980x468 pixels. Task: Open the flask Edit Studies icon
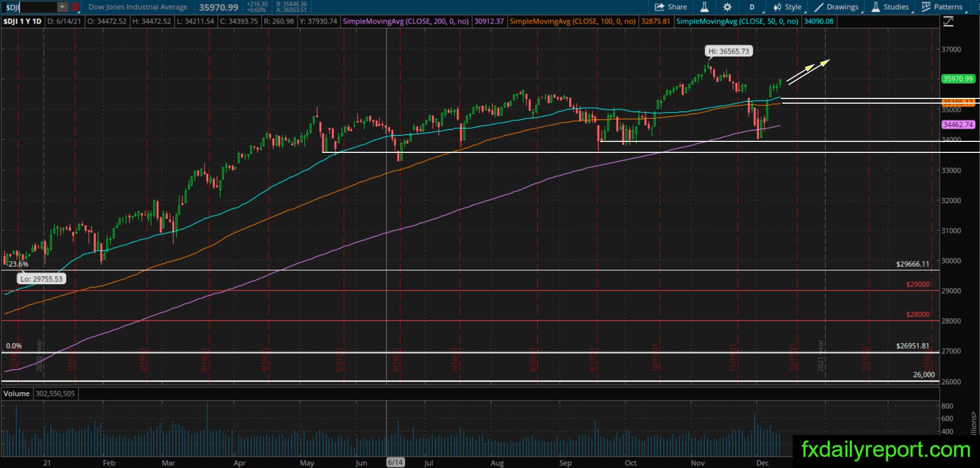coord(704,7)
